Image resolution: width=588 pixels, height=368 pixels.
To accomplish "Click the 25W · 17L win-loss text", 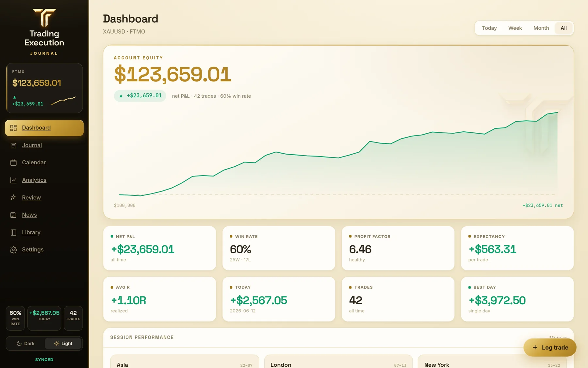I will (x=240, y=260).
